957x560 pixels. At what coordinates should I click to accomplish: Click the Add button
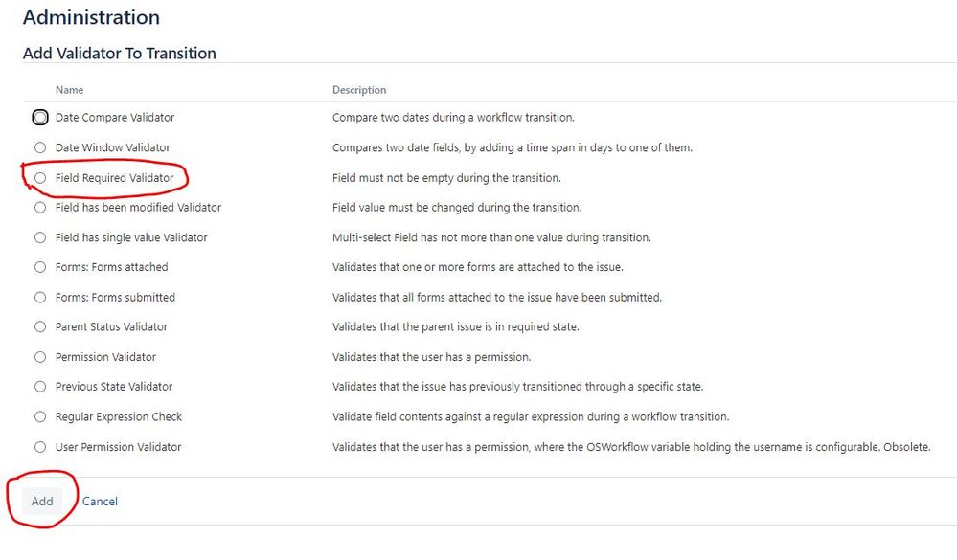pyautogui.click(x=42, y=502)
